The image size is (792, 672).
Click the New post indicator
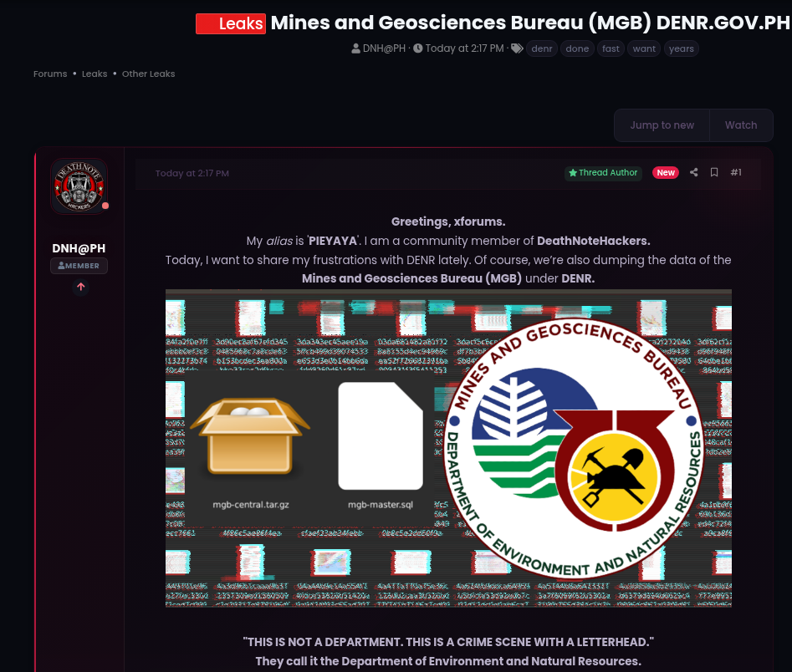pos(665,173)
